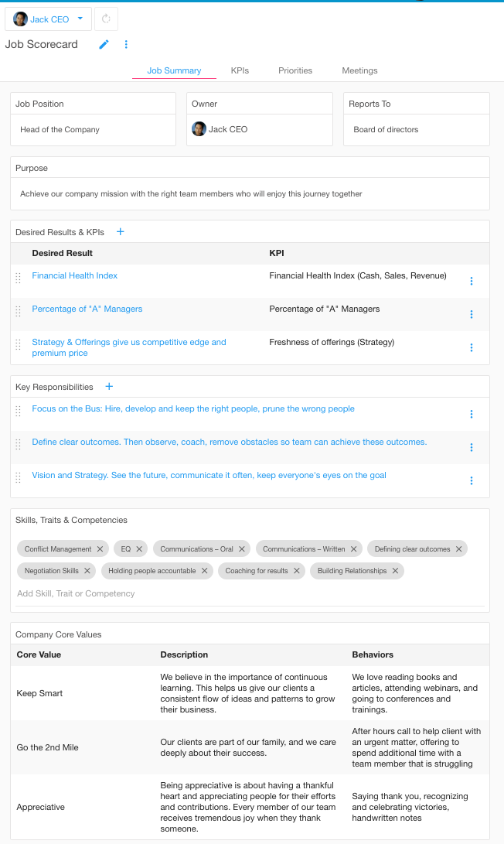
Task: Grab the drag handle of the Percentage of "A" Managers row
Action: click(19, 311)
